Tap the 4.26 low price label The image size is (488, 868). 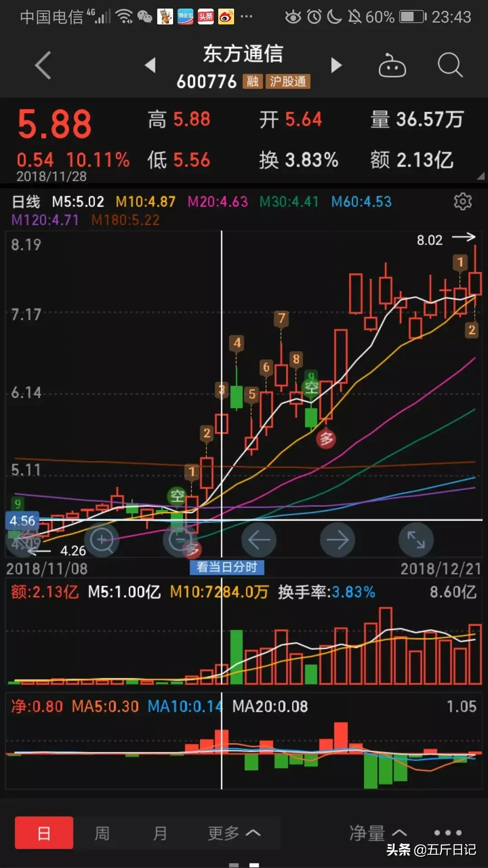coord(73,551)
